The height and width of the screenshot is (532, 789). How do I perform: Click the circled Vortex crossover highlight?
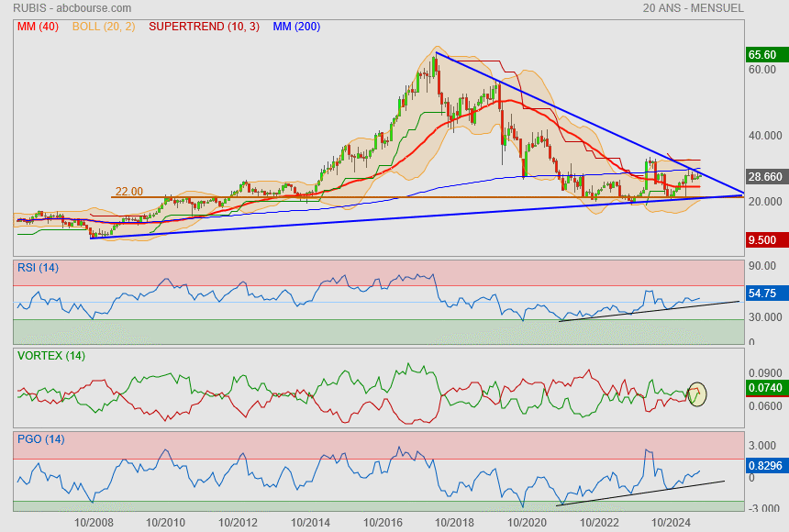(697, 394)
